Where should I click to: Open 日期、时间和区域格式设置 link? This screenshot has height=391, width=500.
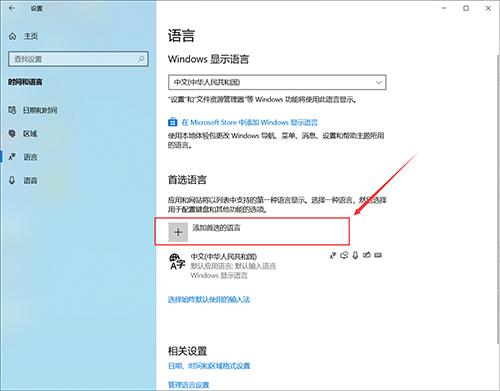pos(209,366)
